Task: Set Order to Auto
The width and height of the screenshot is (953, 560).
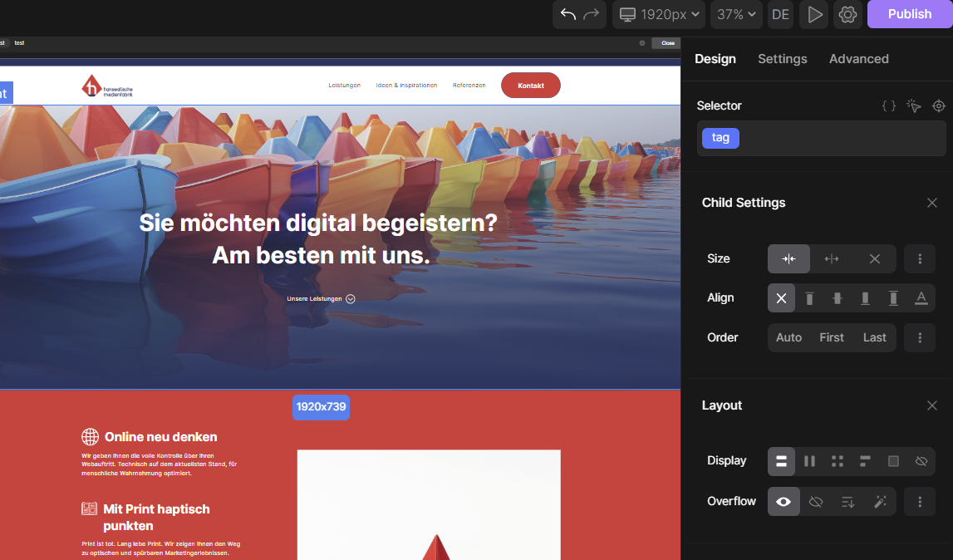Action: 788,337
